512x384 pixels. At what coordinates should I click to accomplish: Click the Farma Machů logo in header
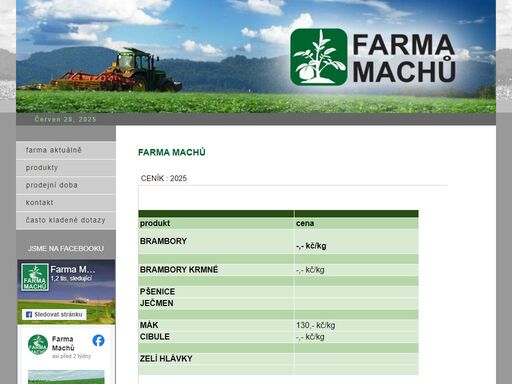(x=373, y=57)
